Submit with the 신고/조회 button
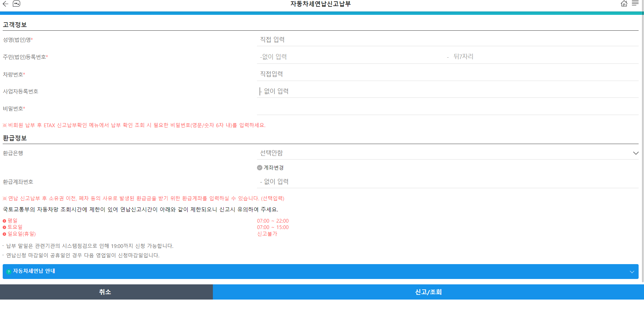The image size is (644, 310). click(428, 292)
